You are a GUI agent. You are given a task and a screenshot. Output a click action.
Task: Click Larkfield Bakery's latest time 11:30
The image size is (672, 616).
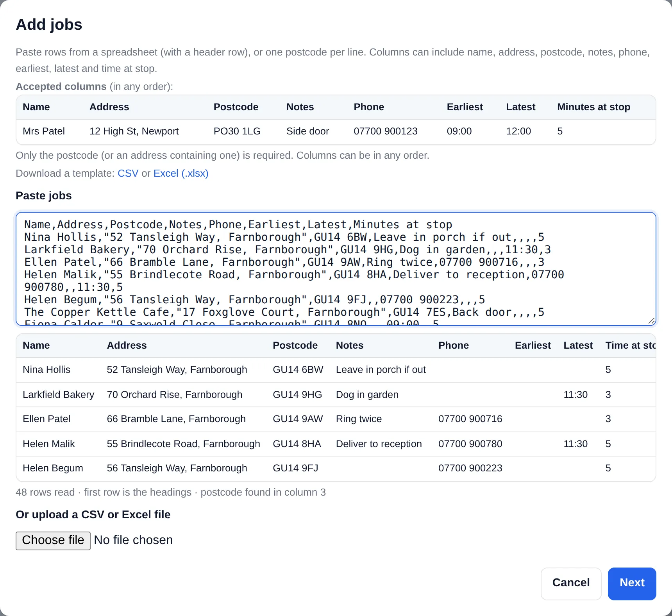coord(575,395)
